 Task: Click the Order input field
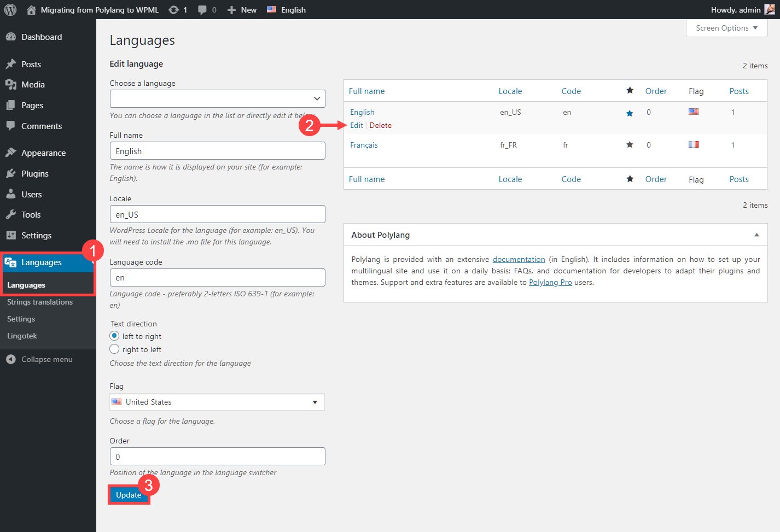pos(217,457)
